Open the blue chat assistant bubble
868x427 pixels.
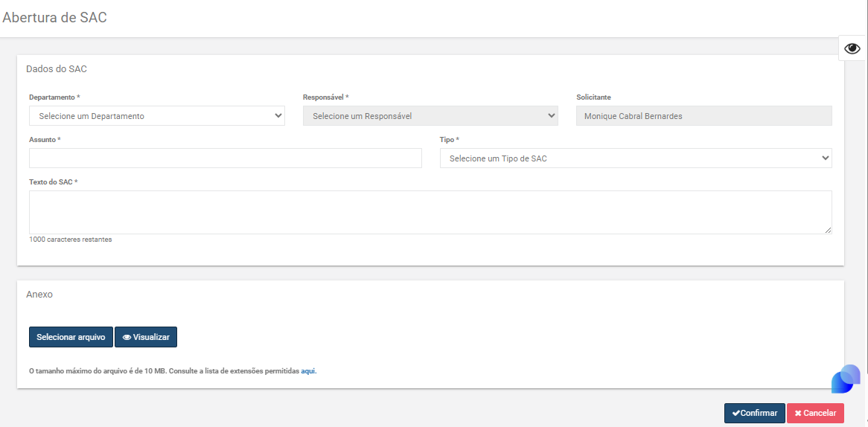(846, 379)
